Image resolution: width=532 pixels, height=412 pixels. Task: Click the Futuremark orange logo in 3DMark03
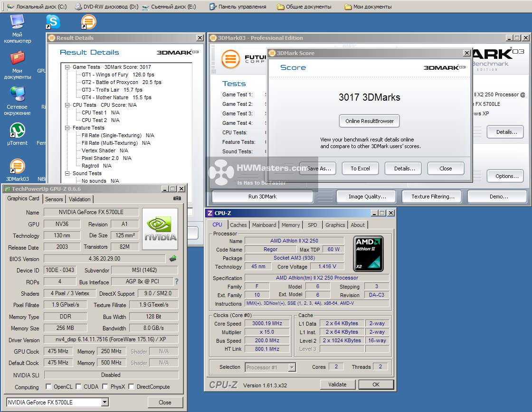(x=230, y=59)
